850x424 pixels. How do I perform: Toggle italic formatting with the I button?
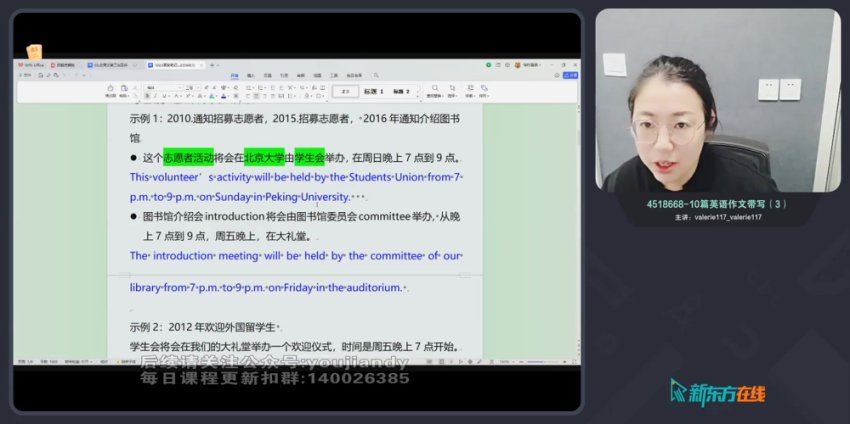tap(155, 95)
